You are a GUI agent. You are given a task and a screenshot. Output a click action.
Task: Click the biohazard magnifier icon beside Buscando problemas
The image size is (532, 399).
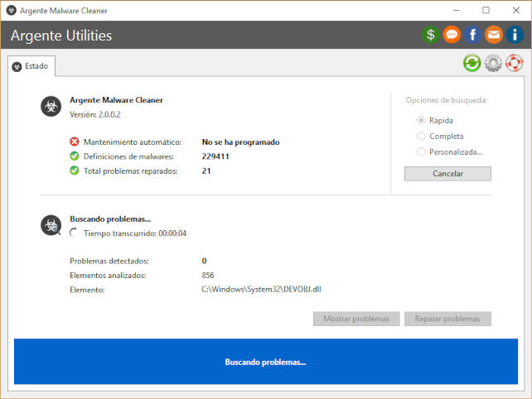(51, 225)
